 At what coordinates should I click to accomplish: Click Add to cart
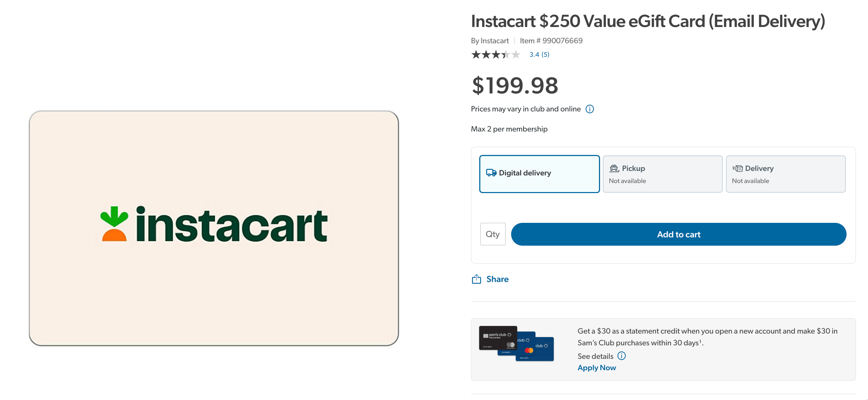678,234
